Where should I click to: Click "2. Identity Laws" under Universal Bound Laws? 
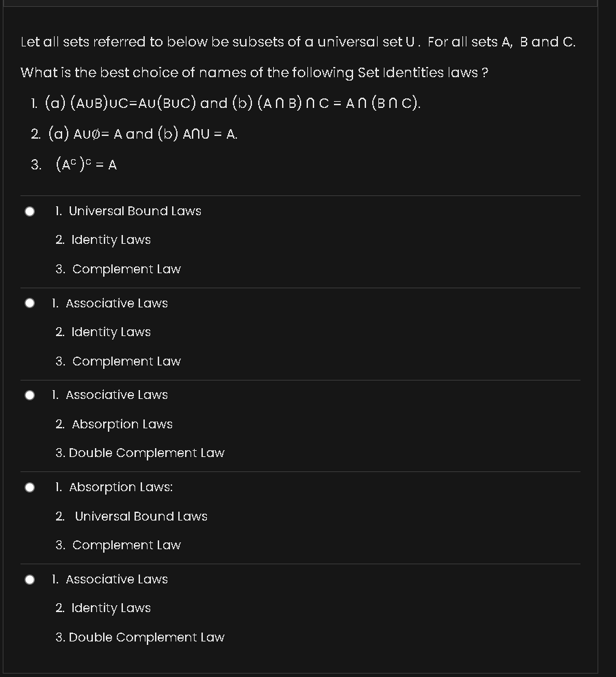pos(103,240)
